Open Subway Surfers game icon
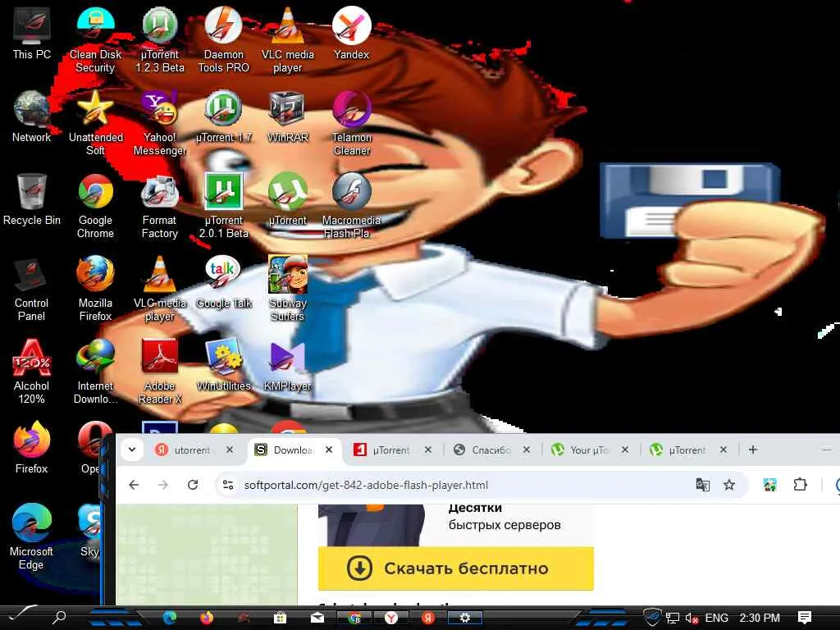Screen dimensions: 840x630 [x=288, y=289]
